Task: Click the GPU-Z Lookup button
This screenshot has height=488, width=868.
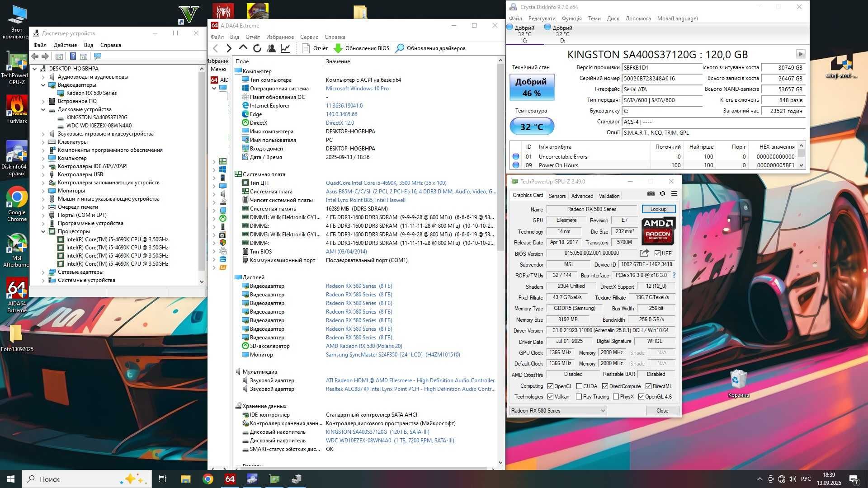Action: 658,209
